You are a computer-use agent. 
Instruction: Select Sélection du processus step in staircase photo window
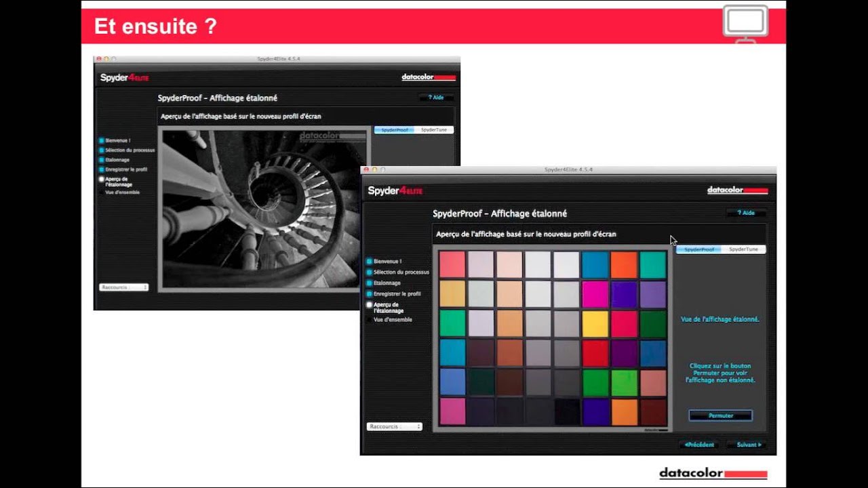pyautogui.click(x=127, y=150)
